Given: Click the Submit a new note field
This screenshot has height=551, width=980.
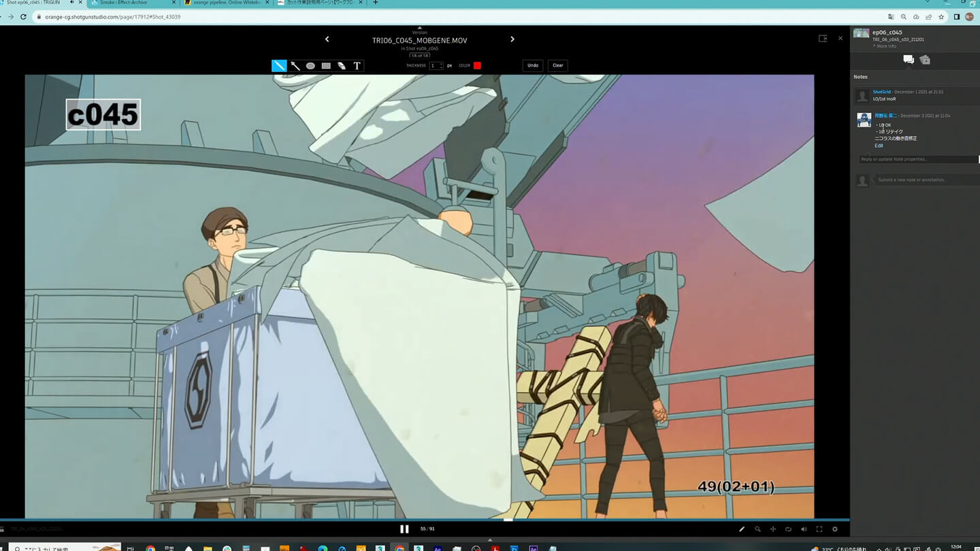Looking at the screenshot, I should point(926,180).
